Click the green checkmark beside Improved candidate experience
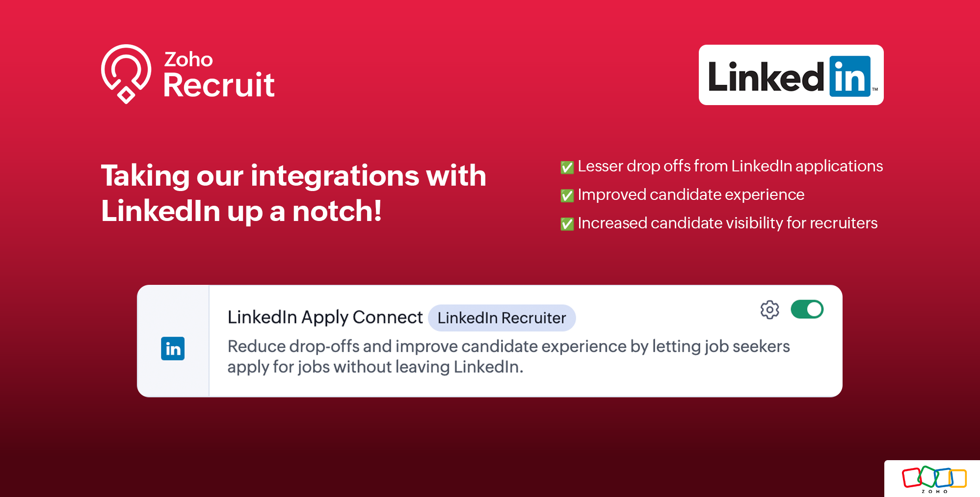The width and height of the screenshot is (980, 497). 567,196
